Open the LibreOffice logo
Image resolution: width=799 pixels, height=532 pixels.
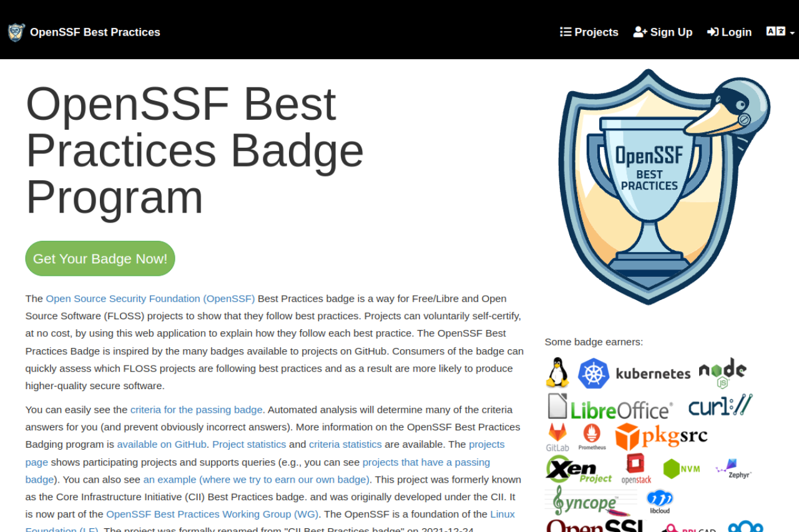point(610,407)
